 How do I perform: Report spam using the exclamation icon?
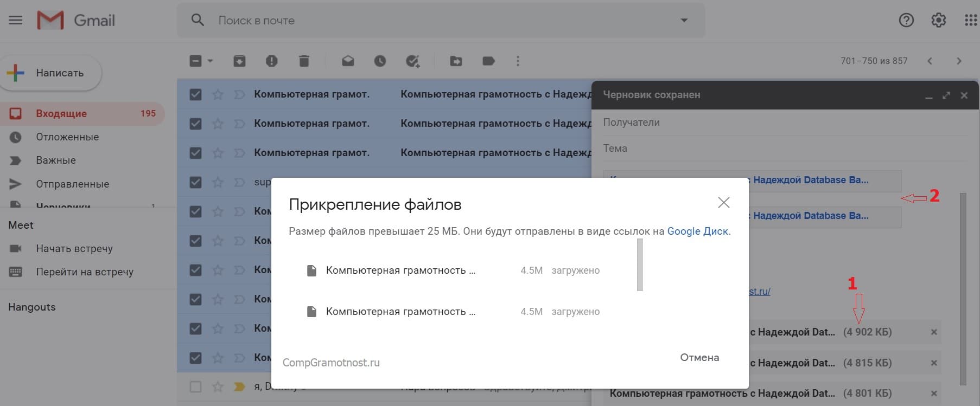click(x=271, y=61)
